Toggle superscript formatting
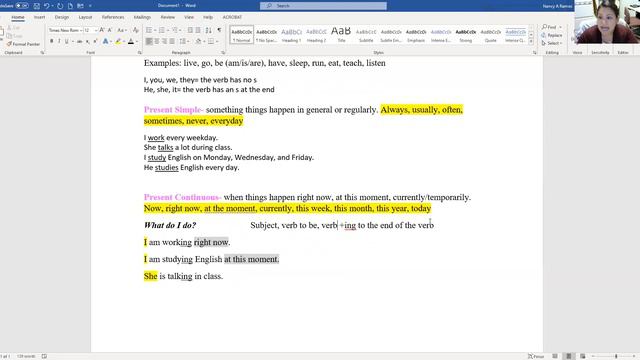Viewport: 640px width, 360px height. click(95, 41)
